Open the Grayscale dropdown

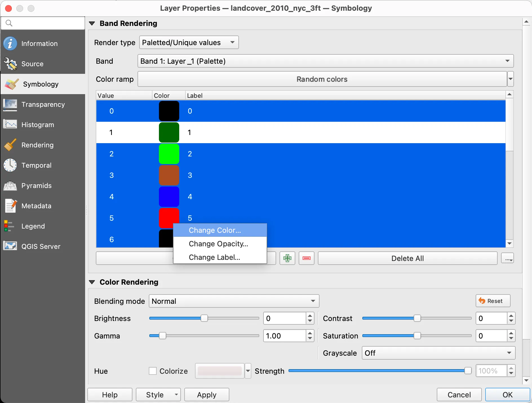pos(438,353)
